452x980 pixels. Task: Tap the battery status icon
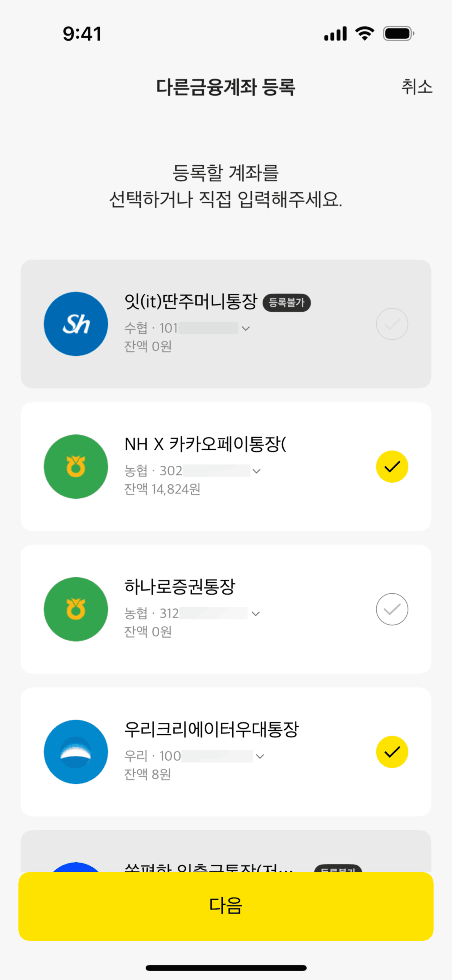(398, 34)
